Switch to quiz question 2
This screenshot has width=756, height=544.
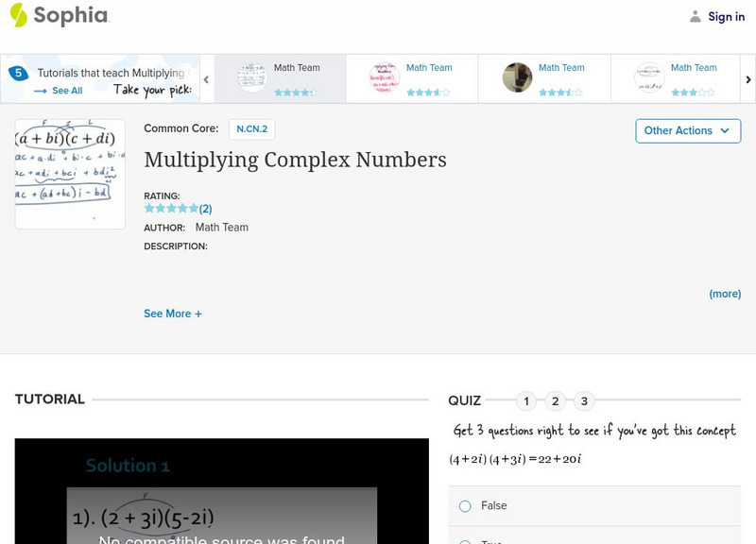(x=556, y=400)
